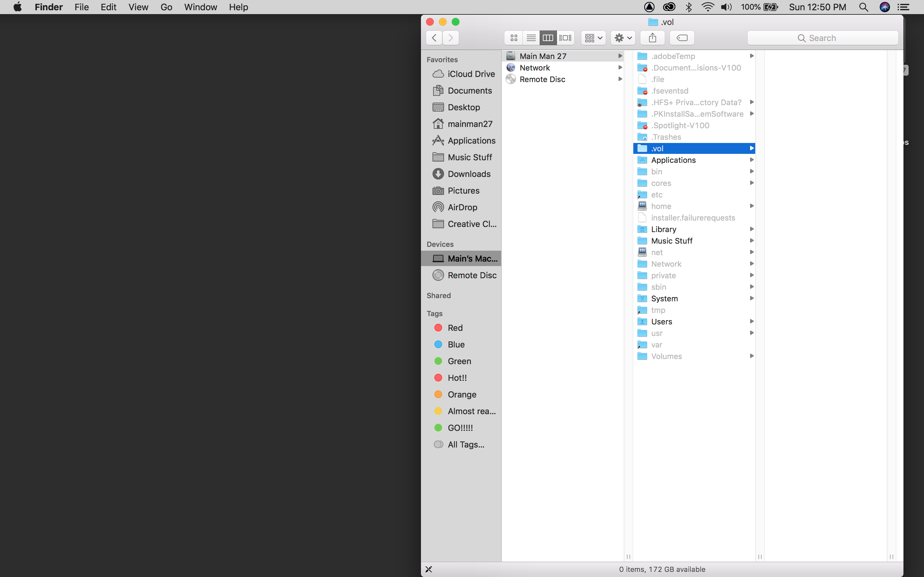Select the Users folder
Image resolution: width=924 pixels, height=577 pixels.
(661, 322)
